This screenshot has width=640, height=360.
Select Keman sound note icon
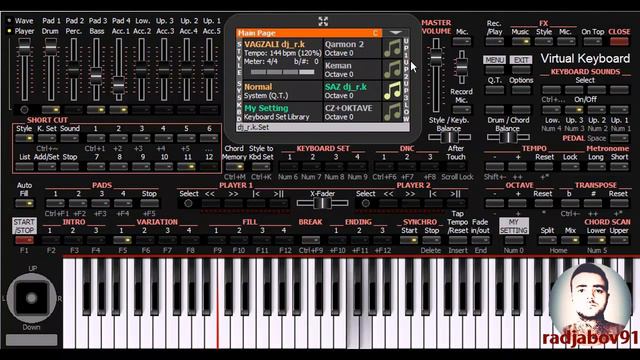tap(392, 69)
